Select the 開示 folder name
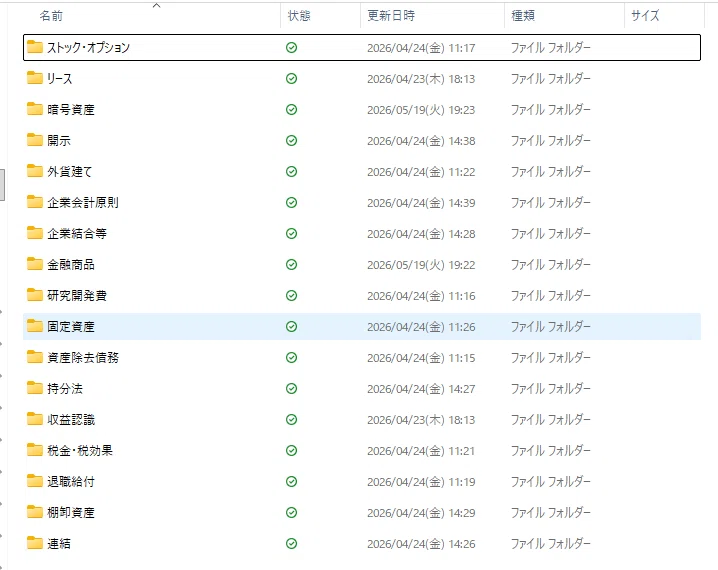 pos(59,141)
